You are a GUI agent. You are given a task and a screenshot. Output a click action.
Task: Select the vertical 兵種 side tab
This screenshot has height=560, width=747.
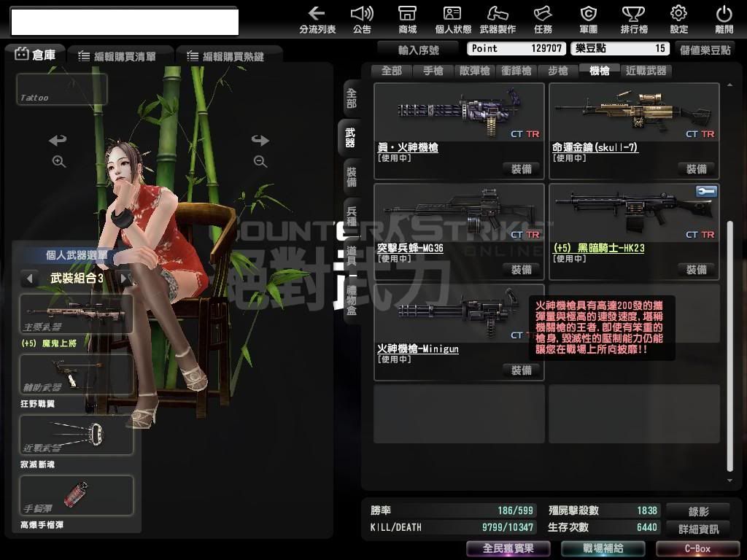click(x=352, y=216)
